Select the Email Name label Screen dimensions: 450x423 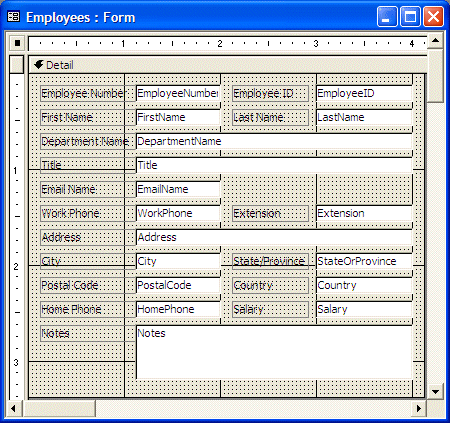(82, 189)
